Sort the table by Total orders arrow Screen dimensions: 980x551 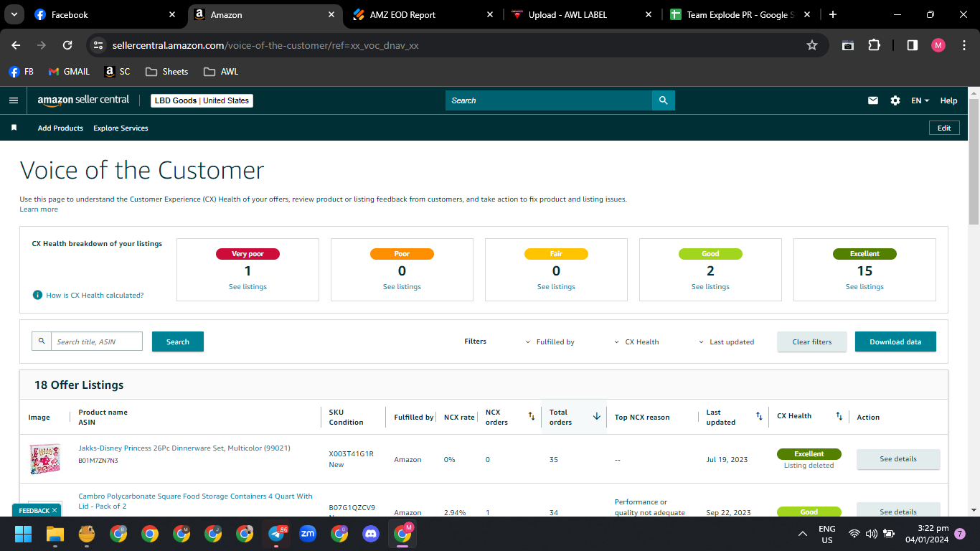(x=596, y=416)
